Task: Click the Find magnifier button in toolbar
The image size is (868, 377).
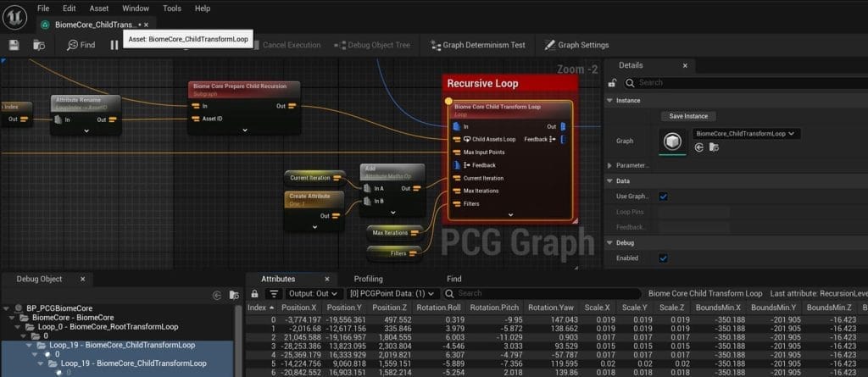Action: pos(81,45)
